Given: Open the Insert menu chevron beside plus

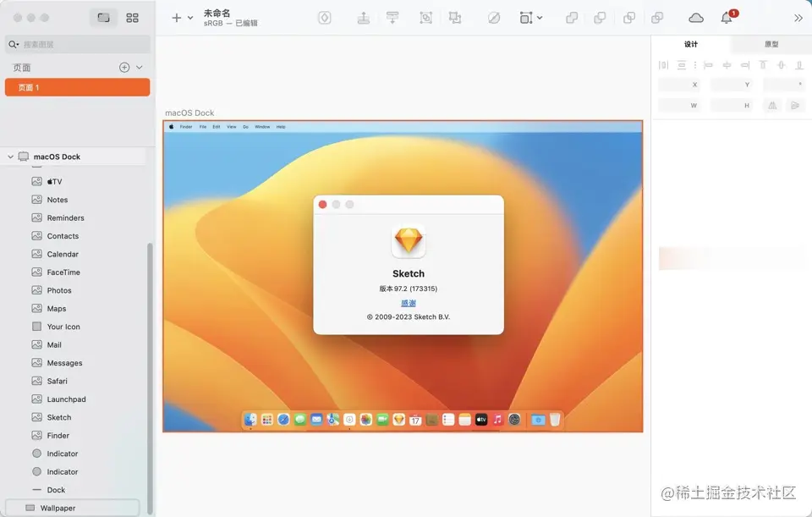Looking at the screenshot, I should pos(190,18).
